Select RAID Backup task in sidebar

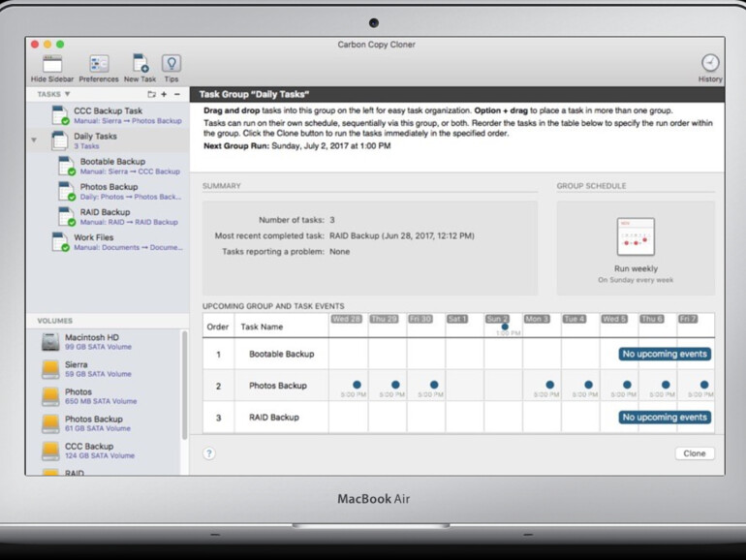[x=109, y=216]
